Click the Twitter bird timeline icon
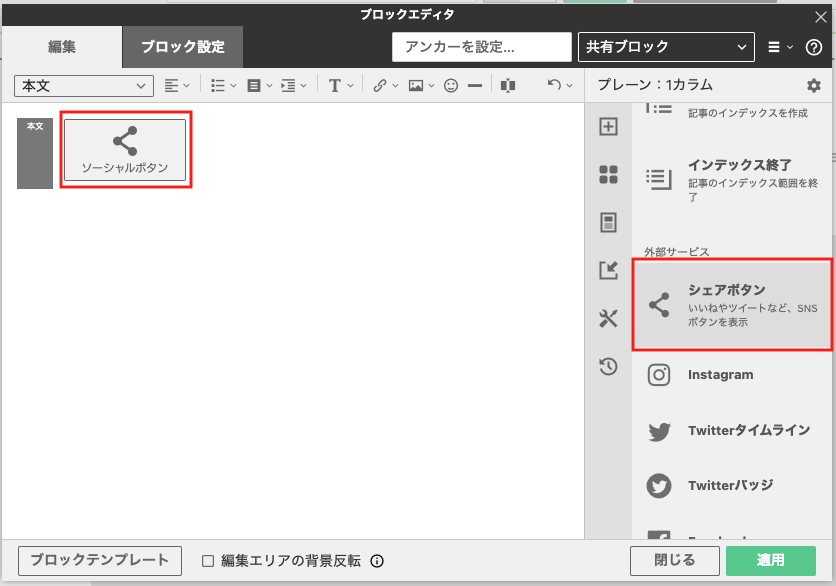This screenshot has width=836, height=586. (660, 431)
